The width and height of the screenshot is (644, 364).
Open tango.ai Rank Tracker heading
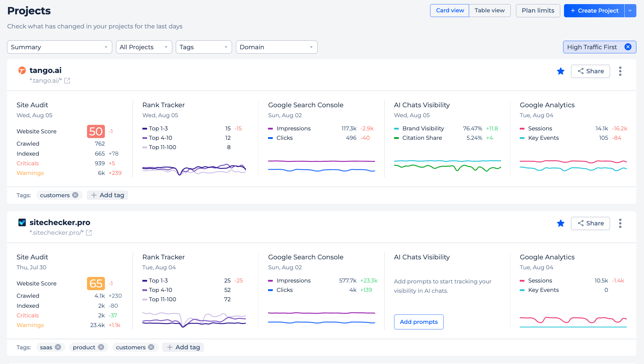click(163, 105)
